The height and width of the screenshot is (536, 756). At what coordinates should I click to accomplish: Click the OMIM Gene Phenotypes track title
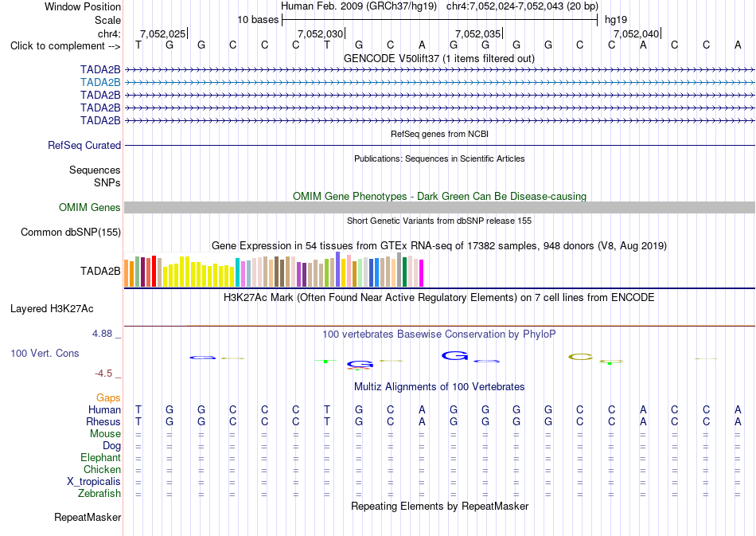tap(440, 197)
